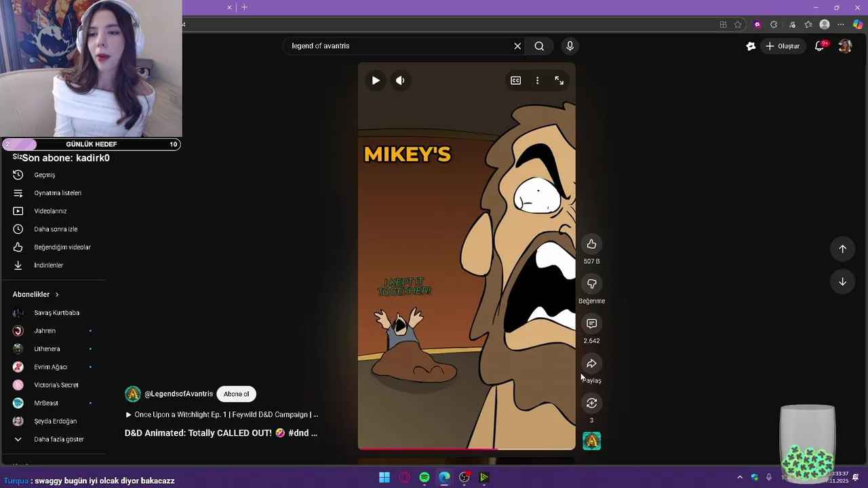868x488 pixels.
Task: Open Edge settings and more menu
Action: pos(841,24)
